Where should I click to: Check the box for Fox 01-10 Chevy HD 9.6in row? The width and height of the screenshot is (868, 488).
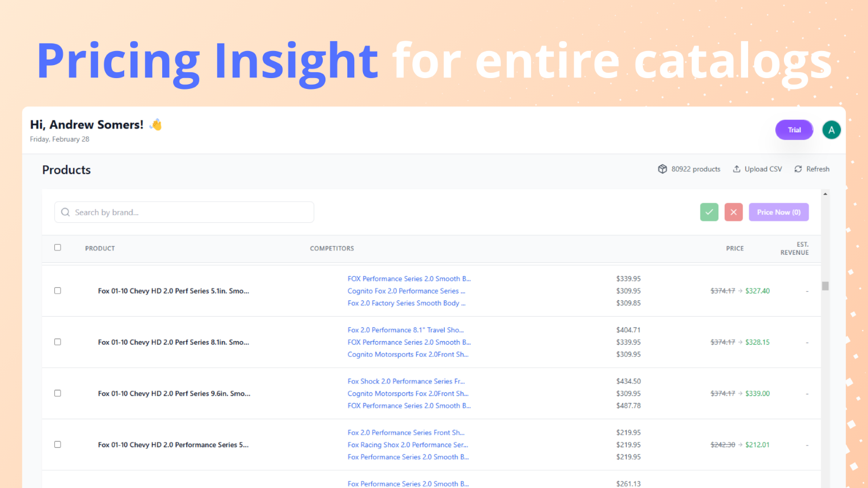tap(58, 393)
